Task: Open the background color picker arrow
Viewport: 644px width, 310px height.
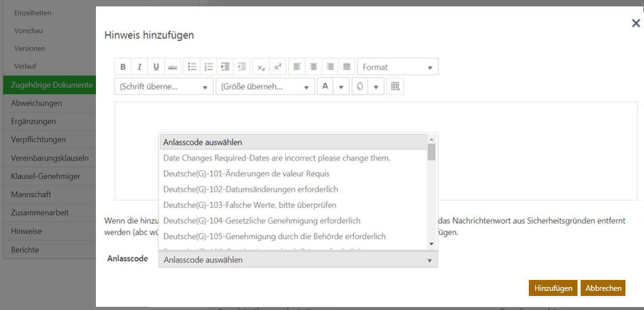Action: [376, 86]
